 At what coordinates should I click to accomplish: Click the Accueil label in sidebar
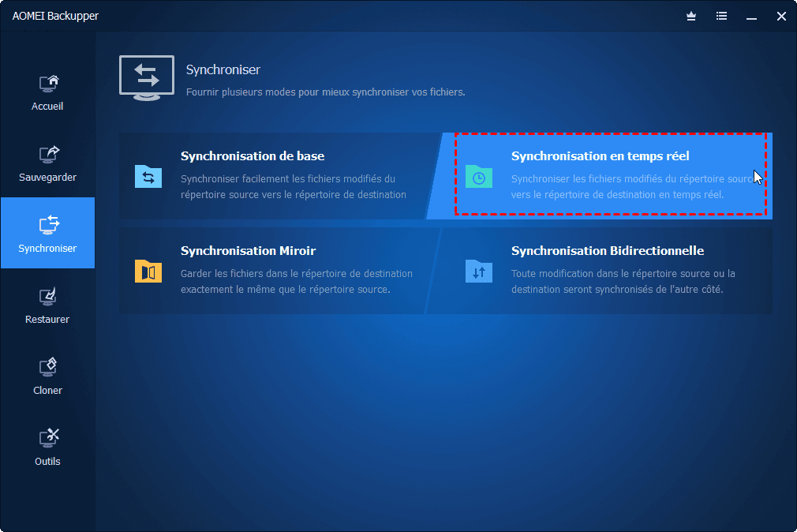pos(47,107)
